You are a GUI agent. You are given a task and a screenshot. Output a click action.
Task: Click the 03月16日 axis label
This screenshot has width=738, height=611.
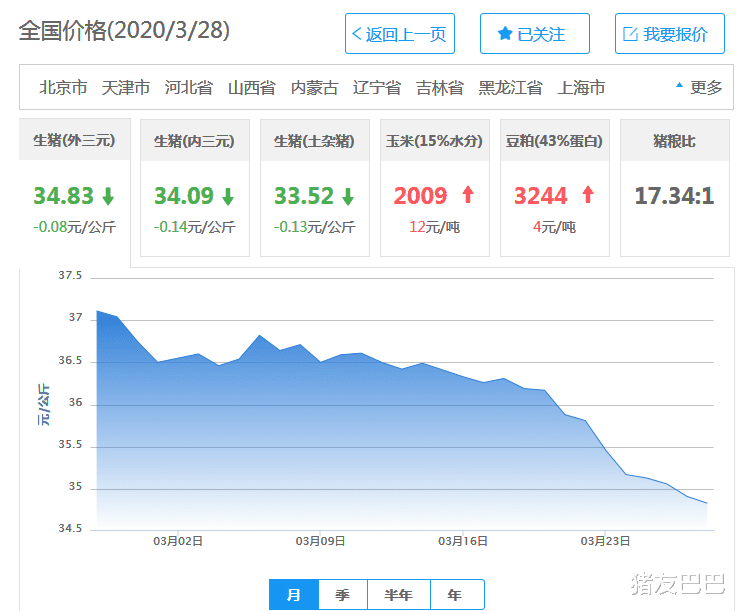[463, 541]
